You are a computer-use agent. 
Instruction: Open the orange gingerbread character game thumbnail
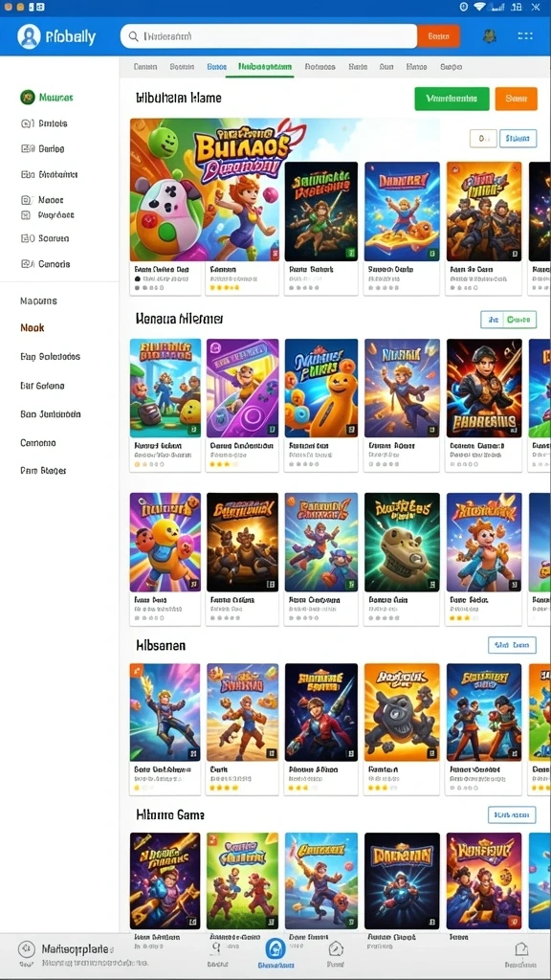coord(321,388)
